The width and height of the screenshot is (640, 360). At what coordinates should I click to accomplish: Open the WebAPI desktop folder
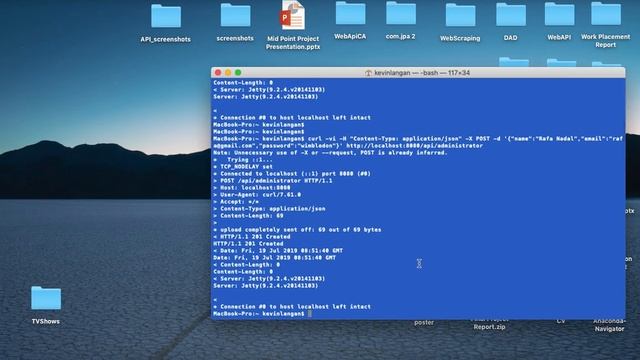tap(559, 14)
